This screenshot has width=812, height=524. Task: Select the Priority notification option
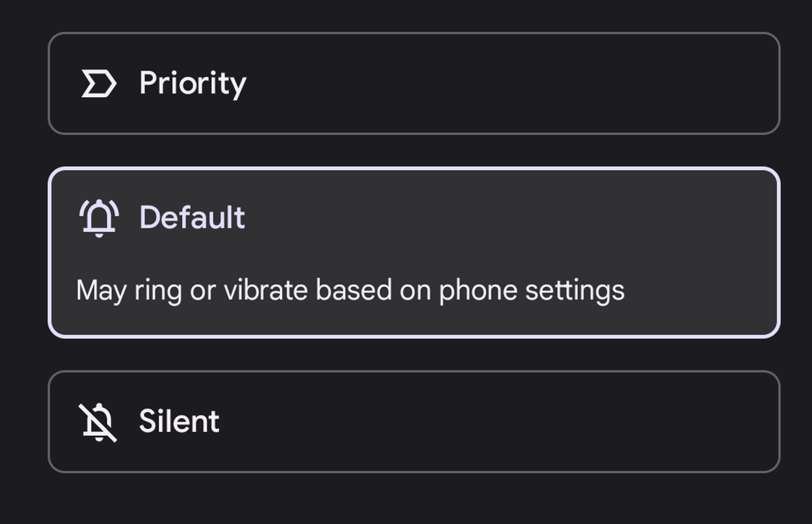pyautogui.click(x=414, y=84)
